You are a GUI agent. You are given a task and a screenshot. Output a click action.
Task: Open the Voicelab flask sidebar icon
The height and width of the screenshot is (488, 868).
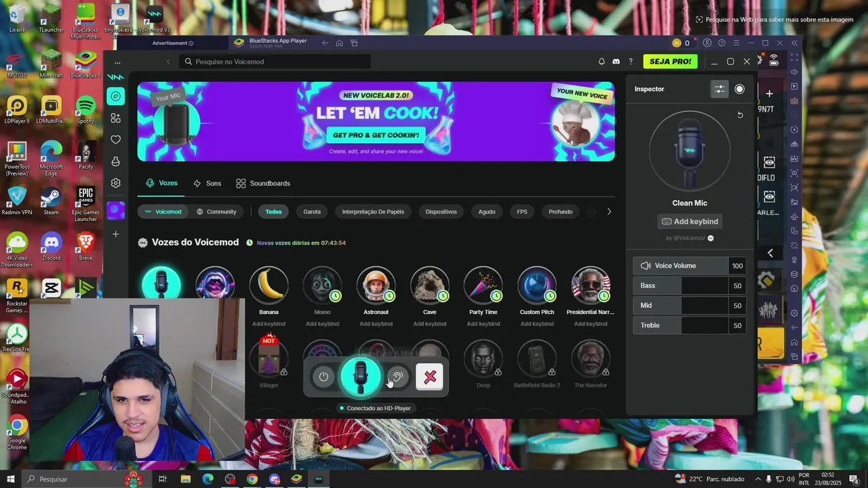click(x=115, y=161)
